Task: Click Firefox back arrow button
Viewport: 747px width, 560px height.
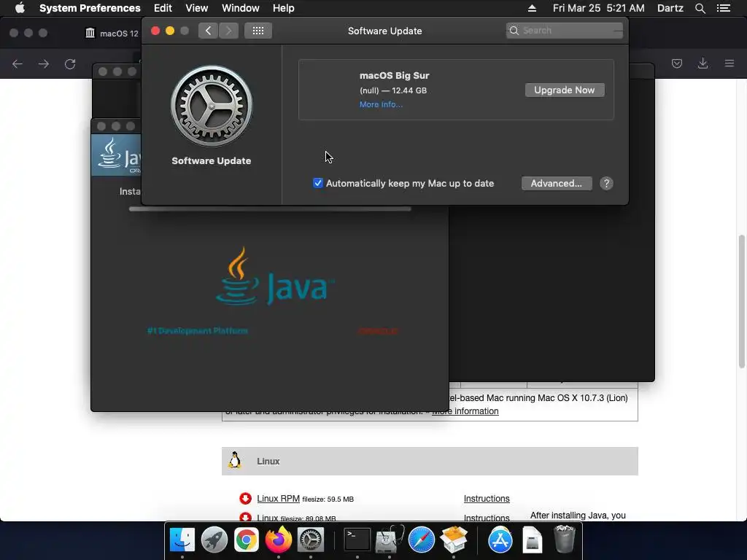Action: click(18, 64)
